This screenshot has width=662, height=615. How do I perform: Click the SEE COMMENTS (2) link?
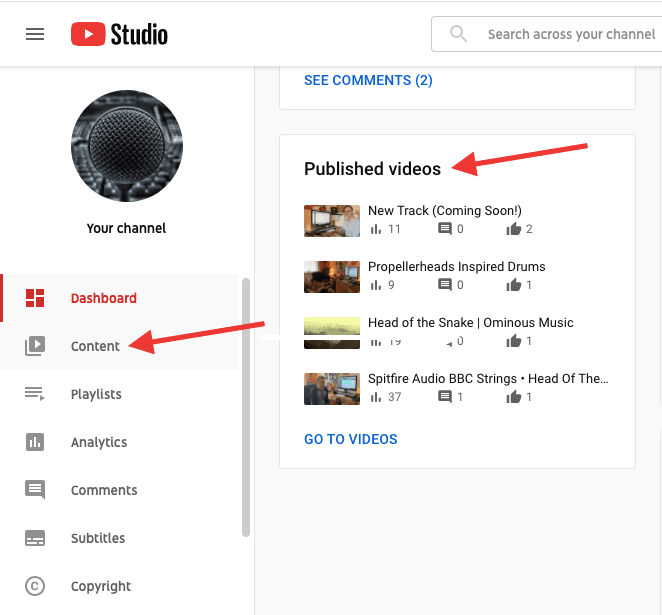tap(368, 80)
